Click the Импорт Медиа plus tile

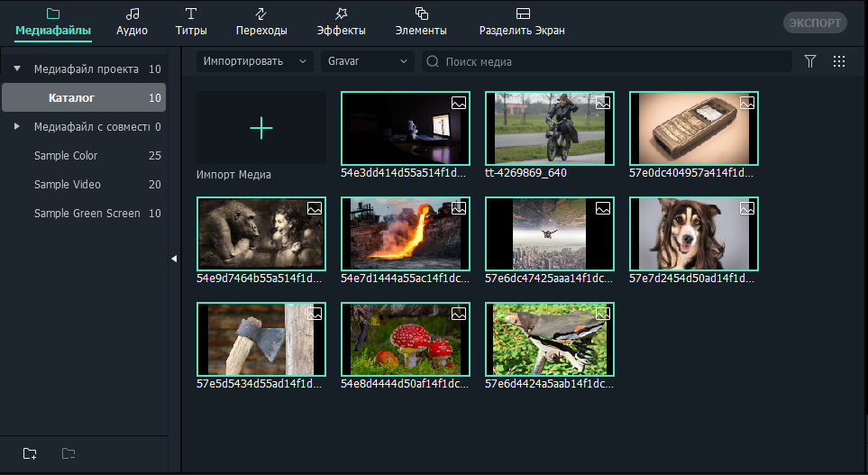tap(261, 128)
